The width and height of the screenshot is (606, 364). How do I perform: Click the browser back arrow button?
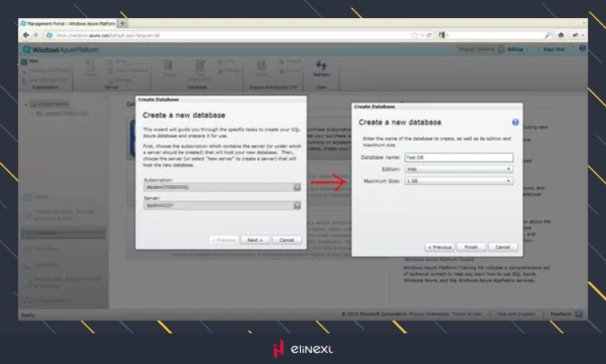point(26,35)
